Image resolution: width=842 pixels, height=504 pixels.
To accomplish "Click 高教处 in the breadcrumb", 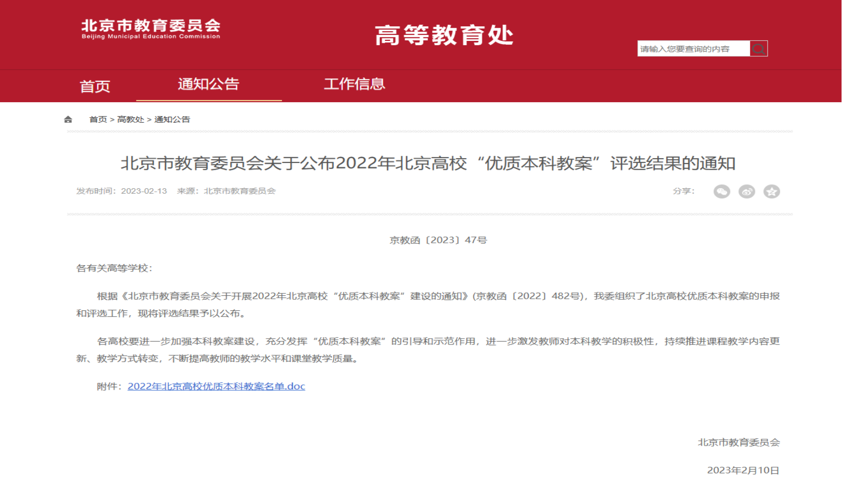I will pyautogui.click(x=131, y=119).
